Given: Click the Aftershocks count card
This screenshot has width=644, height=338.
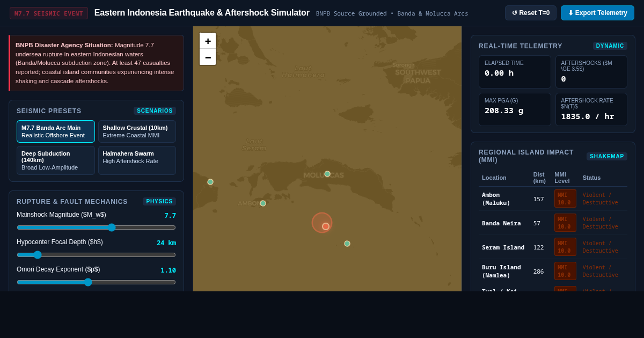Looking at the screenshot, I should click(x=591, y=72).
